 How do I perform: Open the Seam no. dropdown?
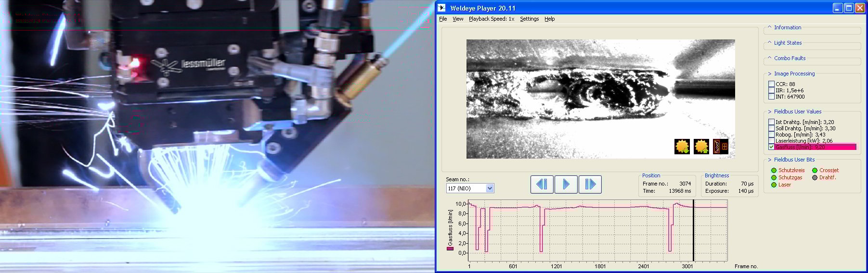point(490,188)
